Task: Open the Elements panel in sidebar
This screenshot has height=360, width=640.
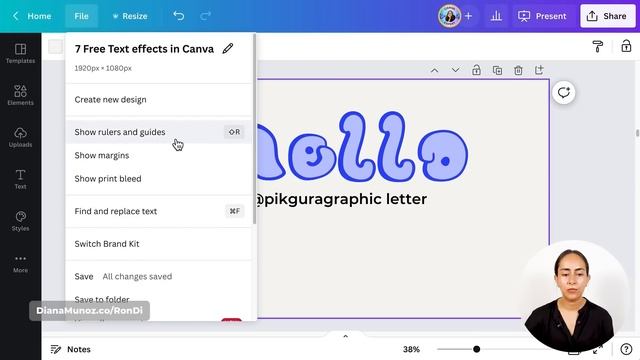Action: click(x=20, y=95)
